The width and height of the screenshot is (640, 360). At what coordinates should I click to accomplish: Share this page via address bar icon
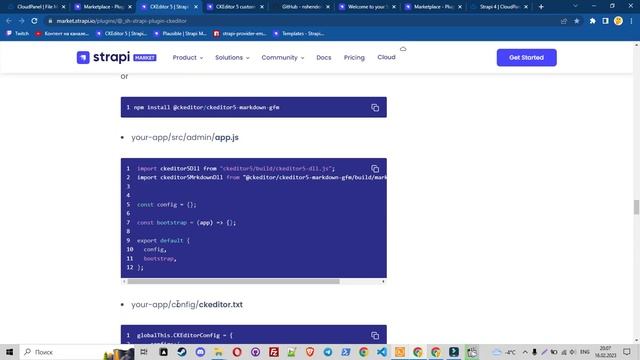pyautogui.click(x=564, y=21)
